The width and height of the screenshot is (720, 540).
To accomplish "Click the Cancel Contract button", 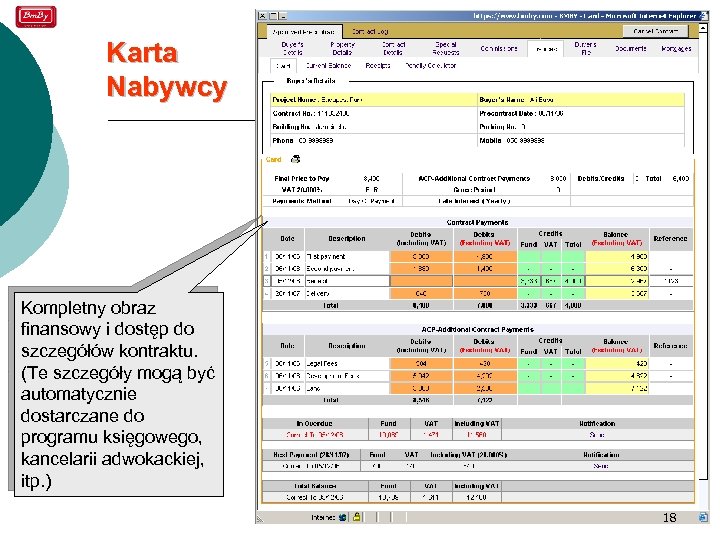I will pyautogui.click(x=655, y=31).
